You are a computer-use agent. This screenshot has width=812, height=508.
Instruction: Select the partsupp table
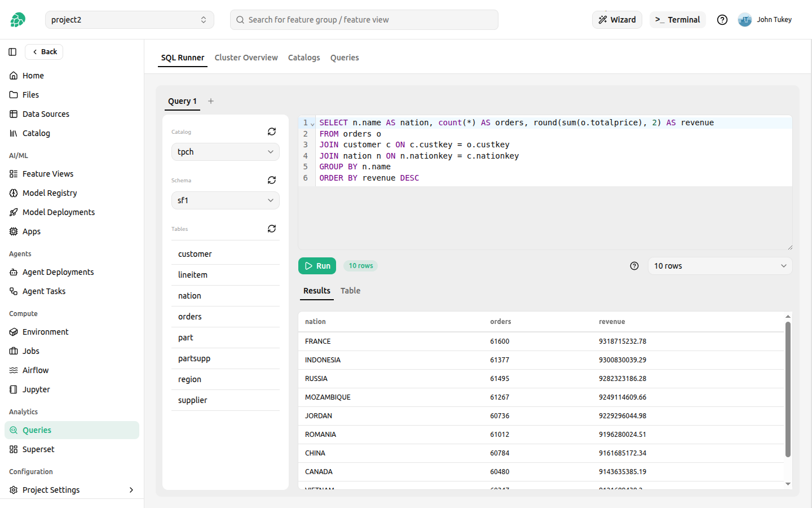[226, 358]
